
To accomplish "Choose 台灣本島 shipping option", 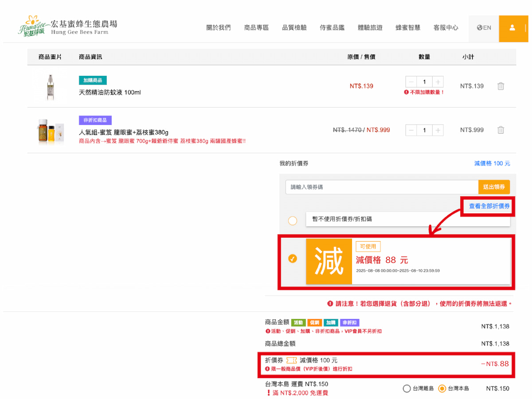I will pyautogui.click(x=442, y=389).
